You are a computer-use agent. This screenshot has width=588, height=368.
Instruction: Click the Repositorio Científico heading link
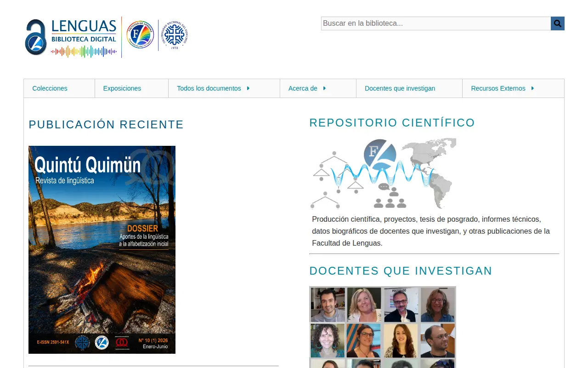pyautogui.click(x=392, y=123)
